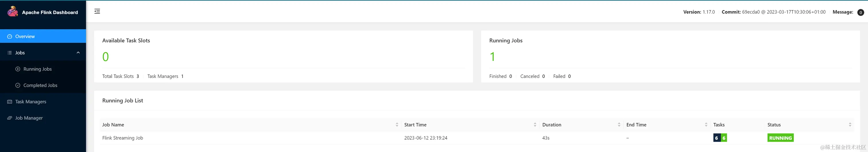Viewport: 868px width, 152px height.
Task: Sort table by Duration arrows
Action: click(619, 125)
